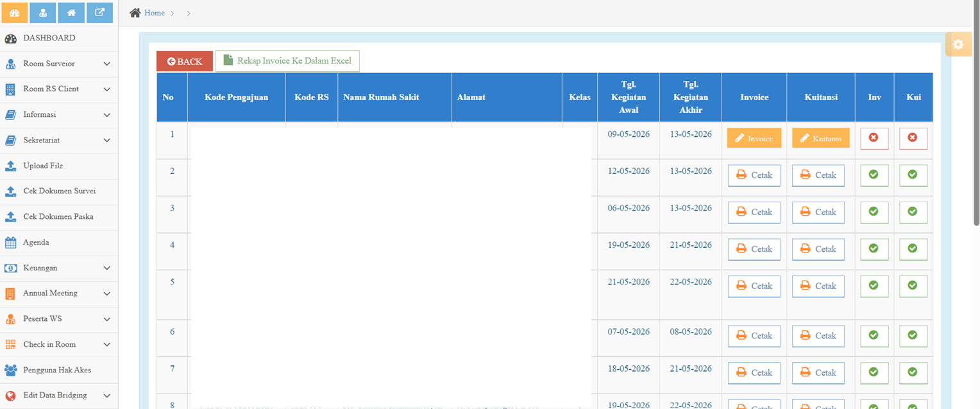The image size is (980, 409).
Task: Click Invoice Cetak button in row 6
Action: tap(754, 336)
